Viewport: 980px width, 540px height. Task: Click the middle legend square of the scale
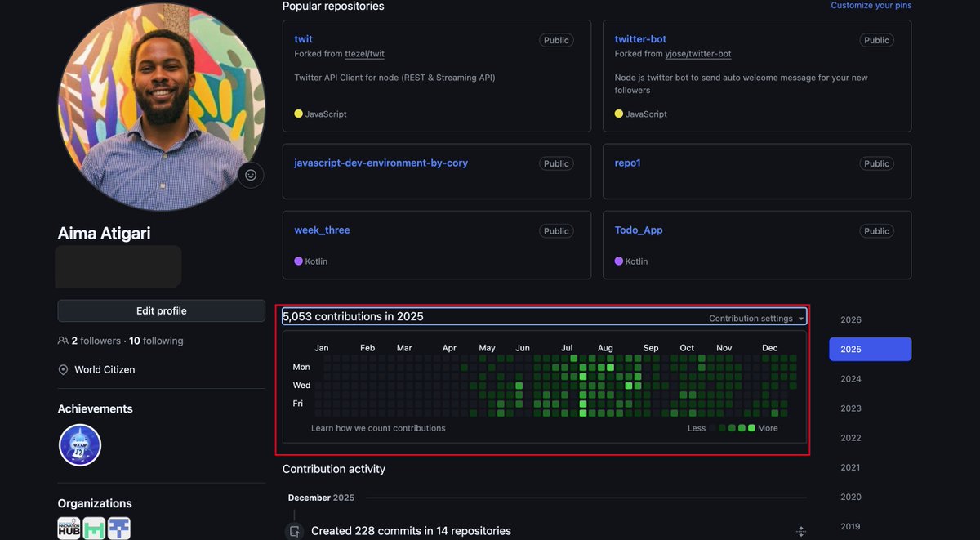(x=733, y=428)
